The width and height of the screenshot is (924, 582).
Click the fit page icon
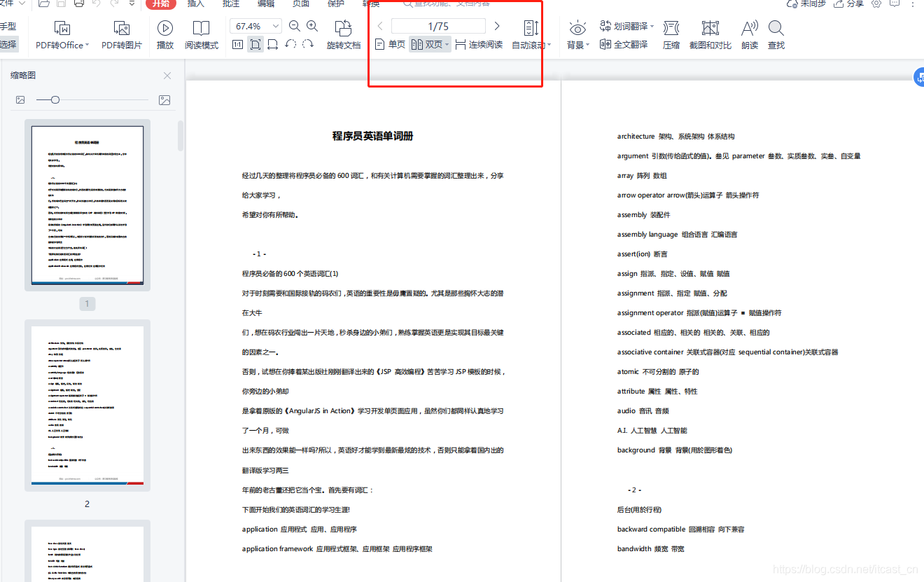(255, 45)
